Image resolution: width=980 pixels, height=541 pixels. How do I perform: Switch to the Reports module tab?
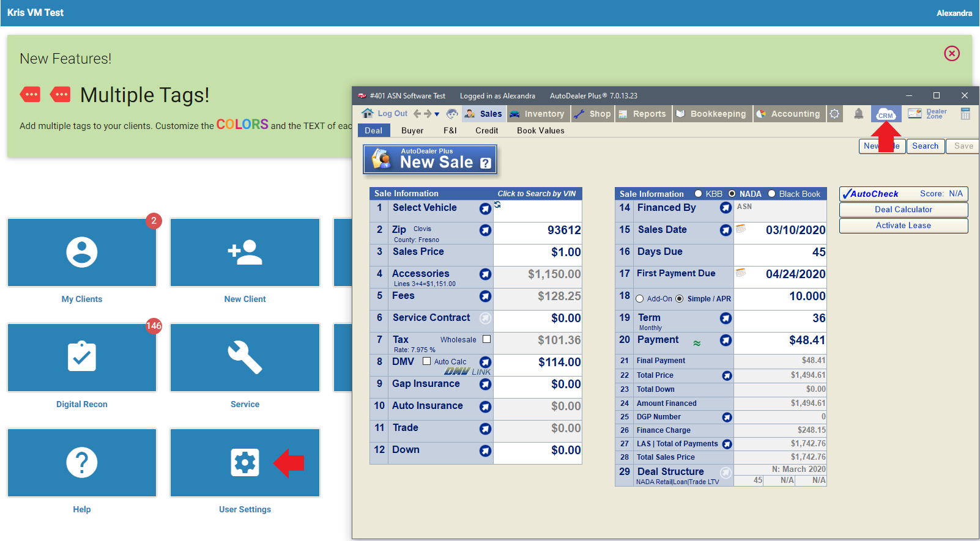(x=643, y=114)
